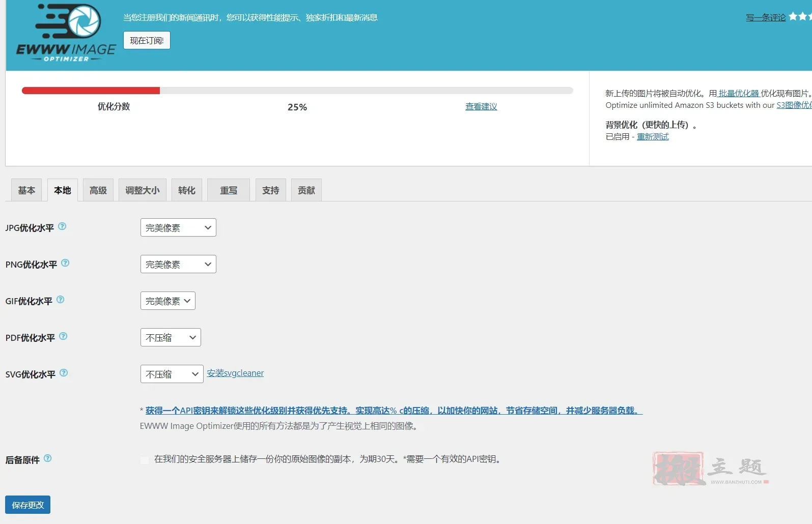Open help icon beside PDF优化水平
Screen dimensions: 812x524
[x=63, y=336]
